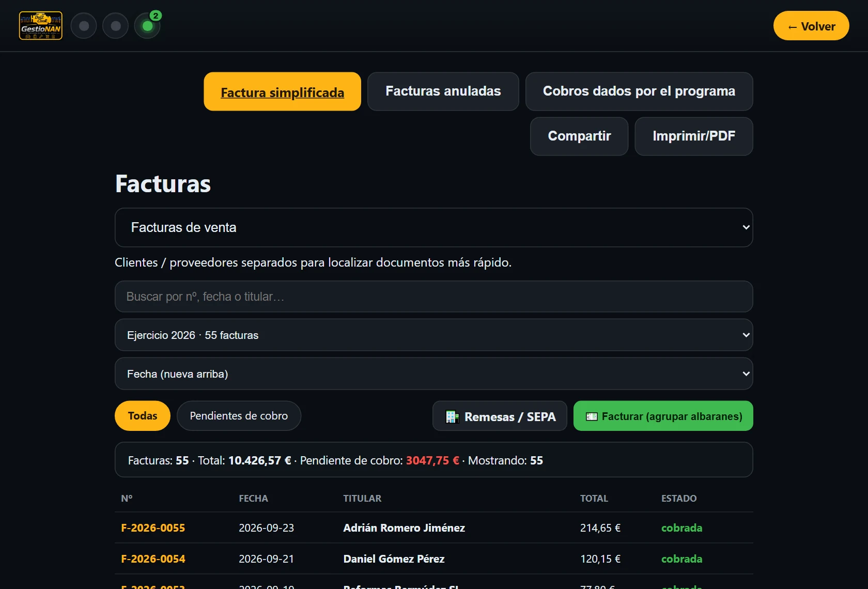Click date 2026-09-23
Viewport: 868px width, 589px height.
coord(266,528)
